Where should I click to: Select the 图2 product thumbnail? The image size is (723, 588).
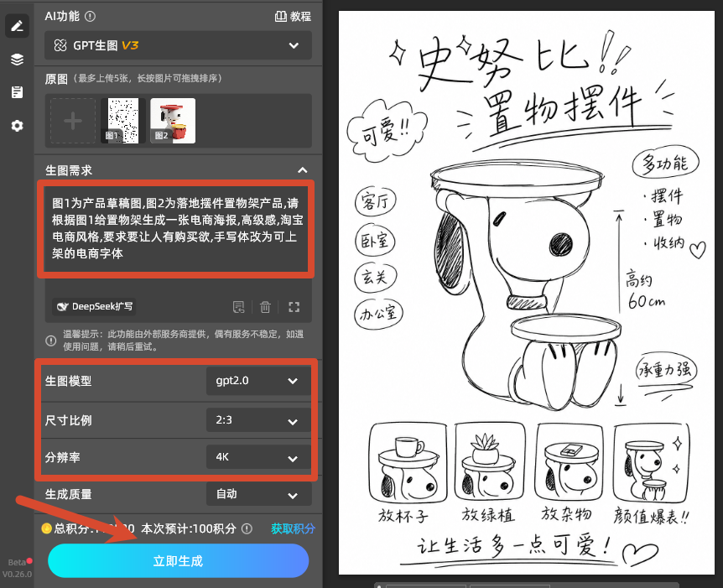tap(173, 121)
